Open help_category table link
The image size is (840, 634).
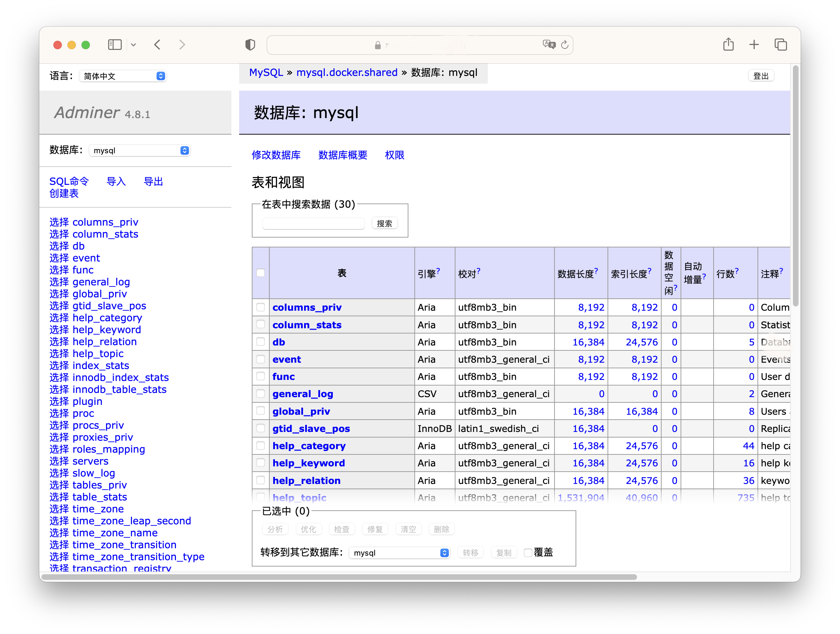pyautogui.click(x=309, y=446)
